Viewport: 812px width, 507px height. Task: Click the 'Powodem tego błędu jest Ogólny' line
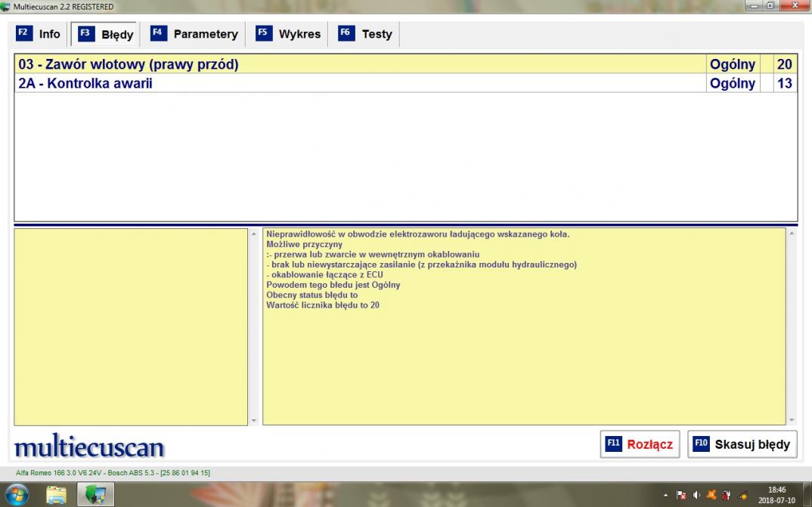pyautogui.click(x=333, y=285)
